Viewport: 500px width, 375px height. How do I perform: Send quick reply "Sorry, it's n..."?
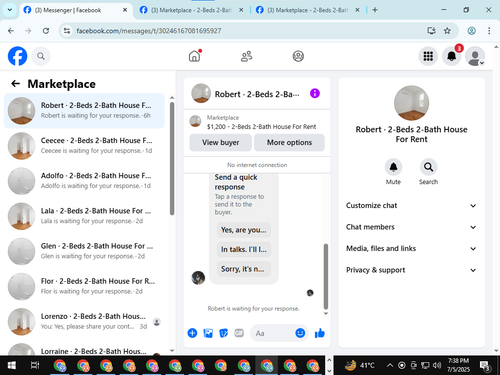(x=244, y=269)
